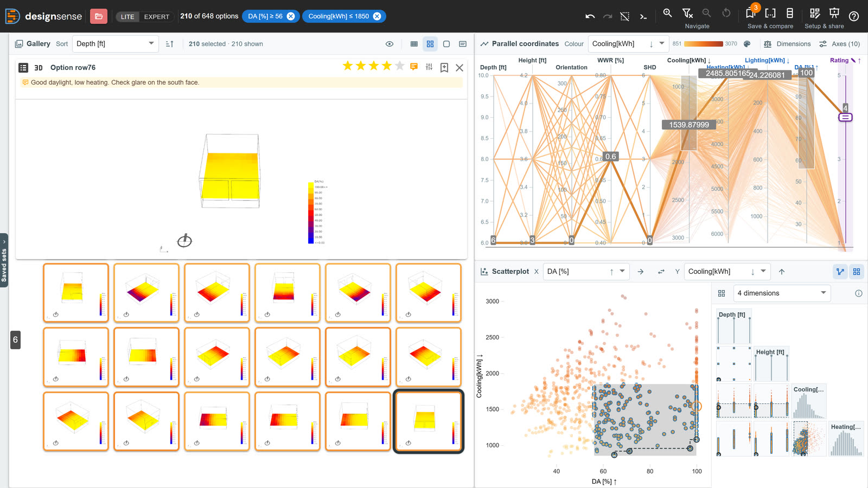The image size is (868, 488).
Task: Open the comment note icon for Option row76
Action: coord(414,67)
